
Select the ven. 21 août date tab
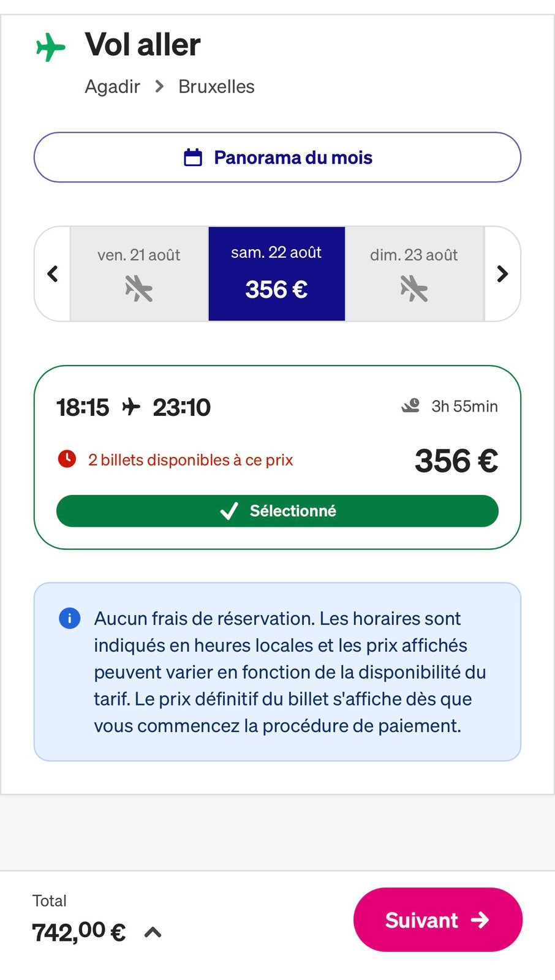tap(139, 274)
